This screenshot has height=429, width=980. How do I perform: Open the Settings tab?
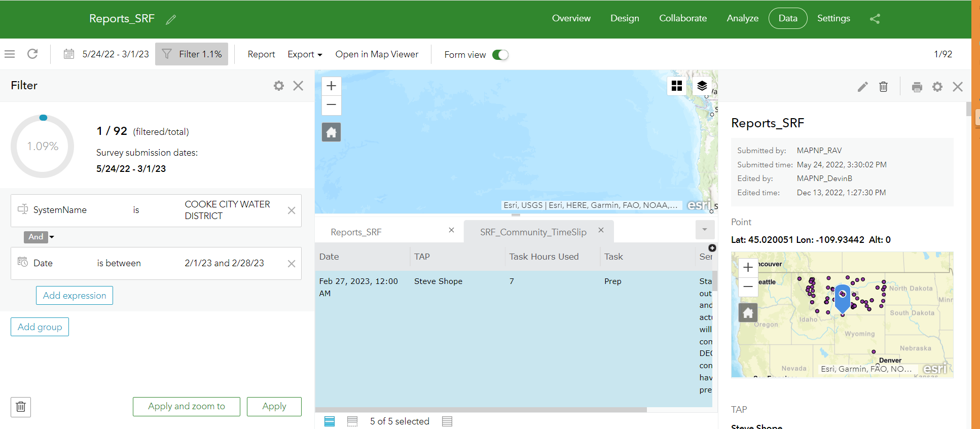click(833, 18)
